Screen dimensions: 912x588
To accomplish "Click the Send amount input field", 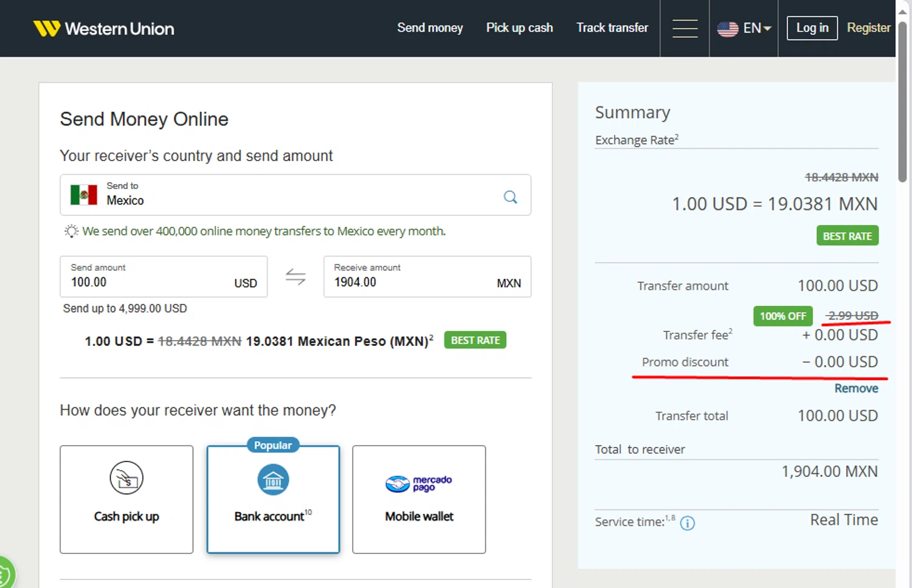I will coord(146,282).
